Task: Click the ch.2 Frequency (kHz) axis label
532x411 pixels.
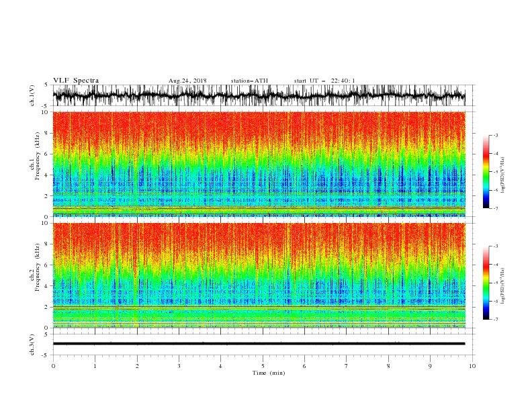Action: [x=36, y=267]
